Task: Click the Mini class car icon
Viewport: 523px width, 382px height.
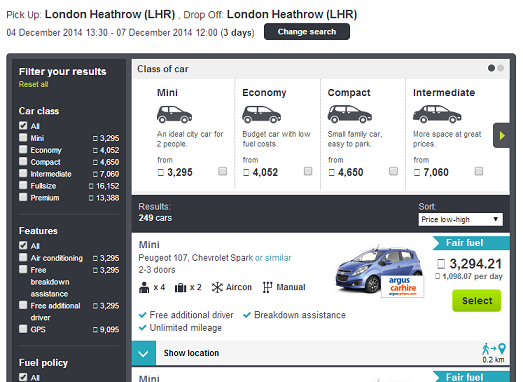Action: tap(174, 114)
